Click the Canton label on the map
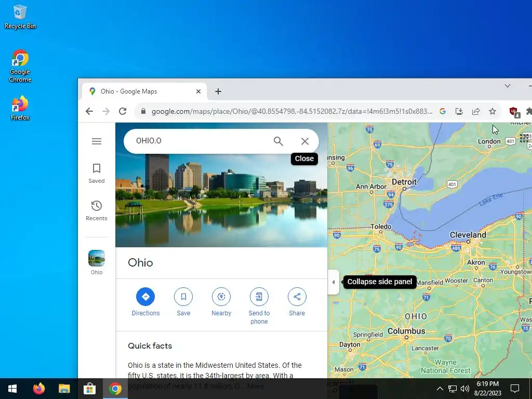Screen dimensions: 532x399 tap(483, 280)
